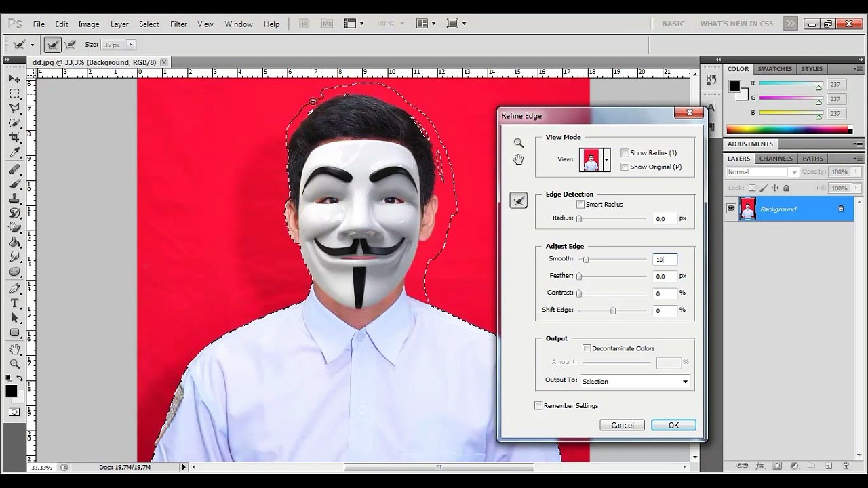Enable Decontaminate Colors checkbox
The width and height of the screenshot is (868, 488).
point(587,348)
